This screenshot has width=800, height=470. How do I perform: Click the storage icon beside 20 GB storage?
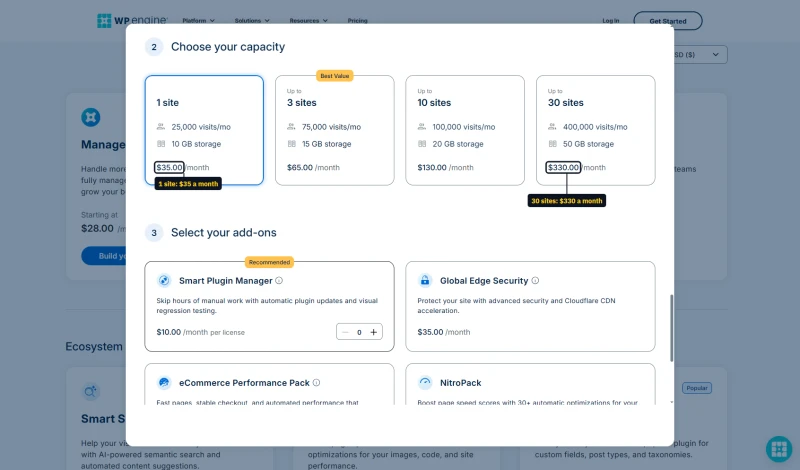[x=422, y=144]
